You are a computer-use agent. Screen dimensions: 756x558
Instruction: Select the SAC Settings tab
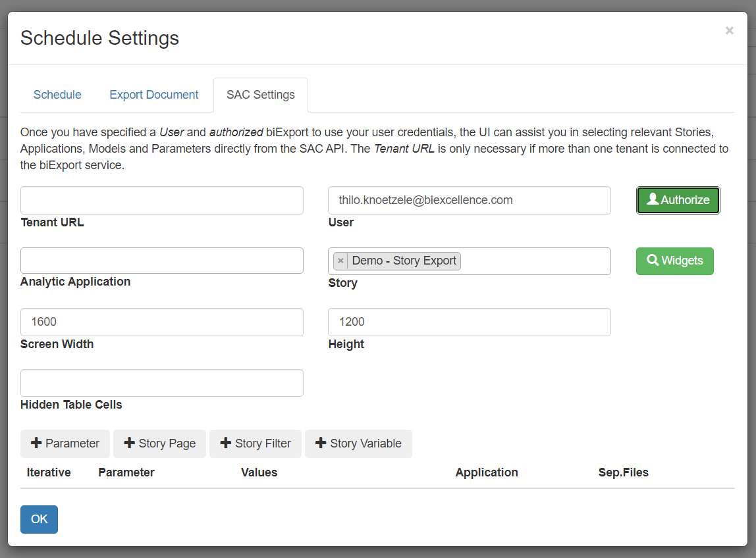tap(260, 95)
